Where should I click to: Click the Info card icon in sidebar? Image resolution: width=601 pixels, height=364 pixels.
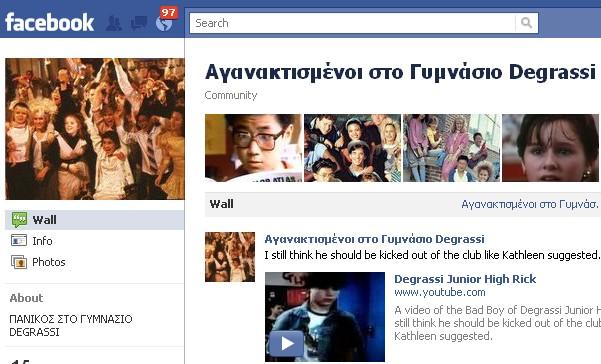tap(19, 241)
